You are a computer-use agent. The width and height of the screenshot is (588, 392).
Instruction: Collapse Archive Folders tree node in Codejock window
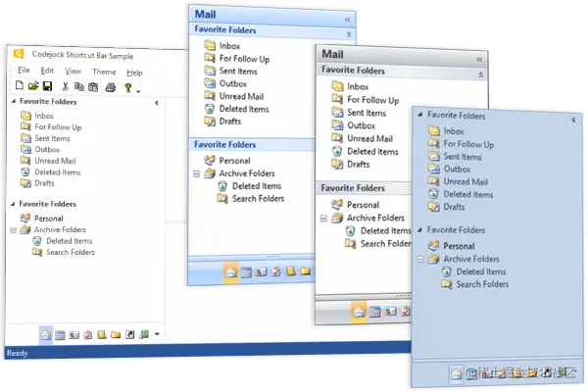pyautogui.click(x=14, y=229)
